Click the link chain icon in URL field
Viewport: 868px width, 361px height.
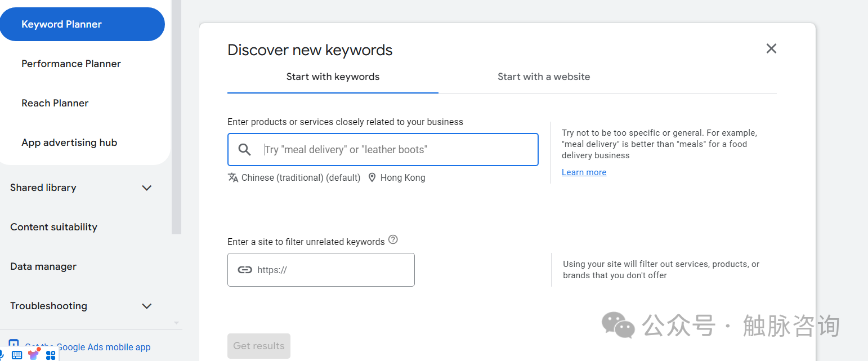(x=244, y=270)
